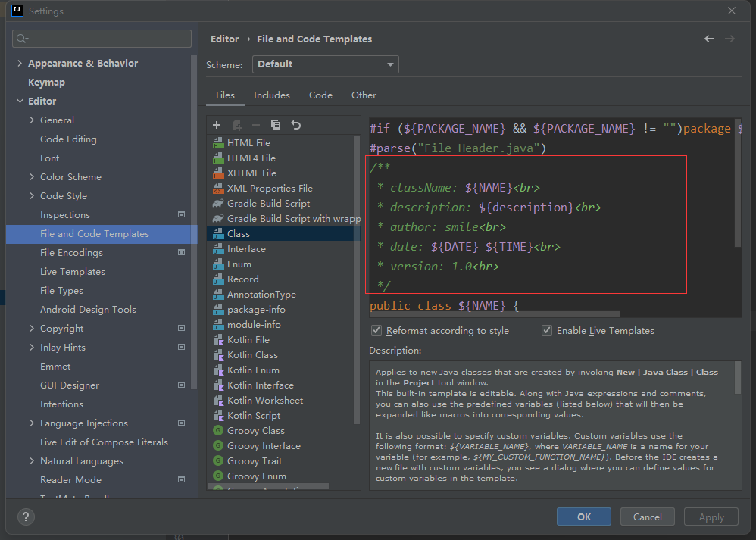Click the HTML File template icon

tap(218, 142)
